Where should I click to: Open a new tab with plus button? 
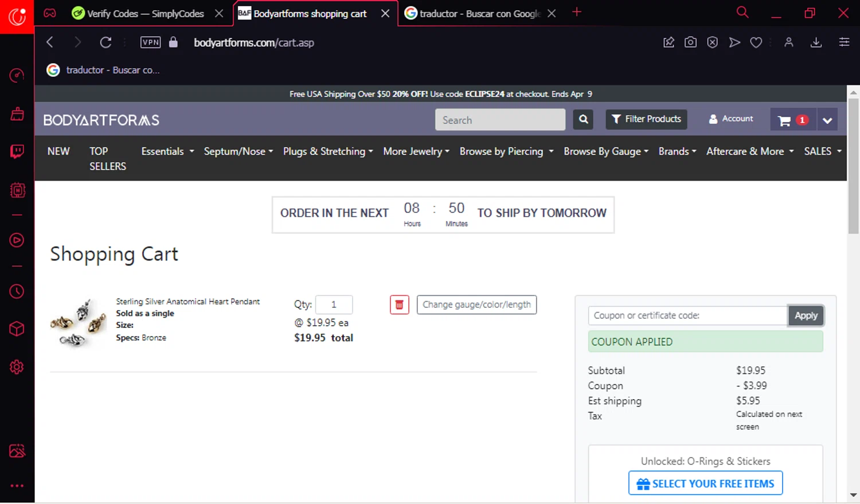click(x=577, y=12)
